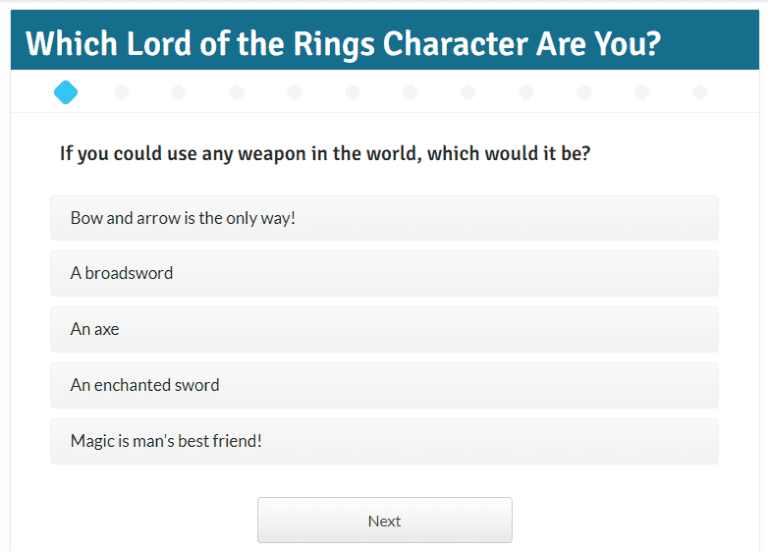Select the tenth progress step dot
768x552 pixels.
coord(584,93)
